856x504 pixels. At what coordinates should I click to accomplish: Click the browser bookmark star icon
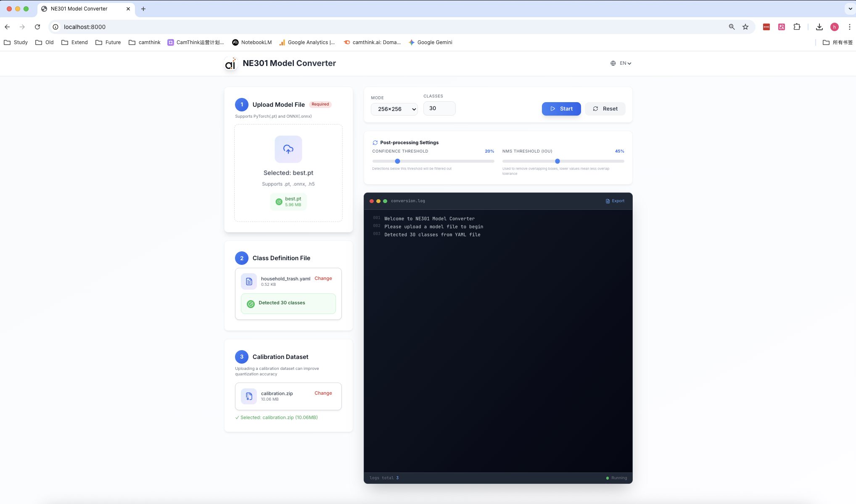(x=745, y=27)
